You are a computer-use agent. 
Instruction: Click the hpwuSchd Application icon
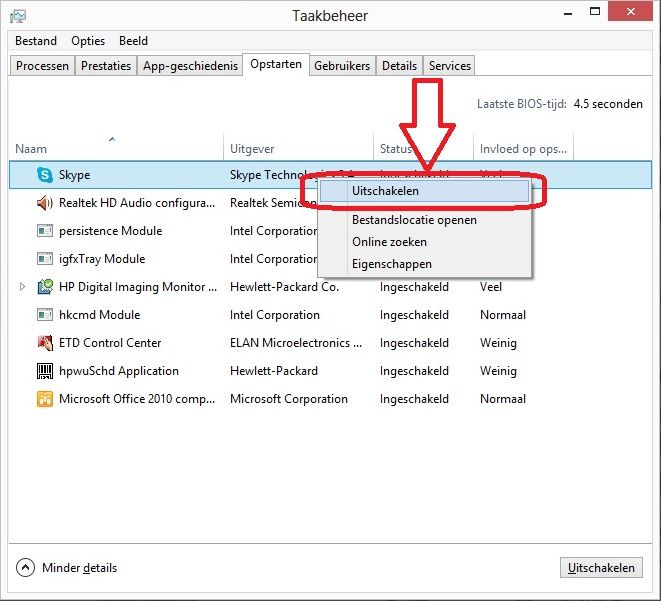[45, 371]
